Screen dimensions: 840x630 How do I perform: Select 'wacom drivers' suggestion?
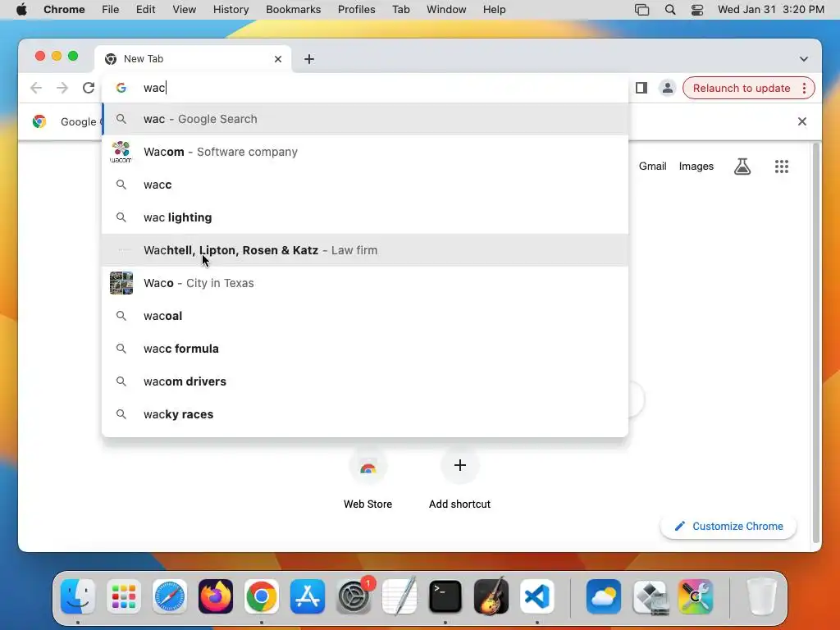pyautogui.click(x=365, y=381)
